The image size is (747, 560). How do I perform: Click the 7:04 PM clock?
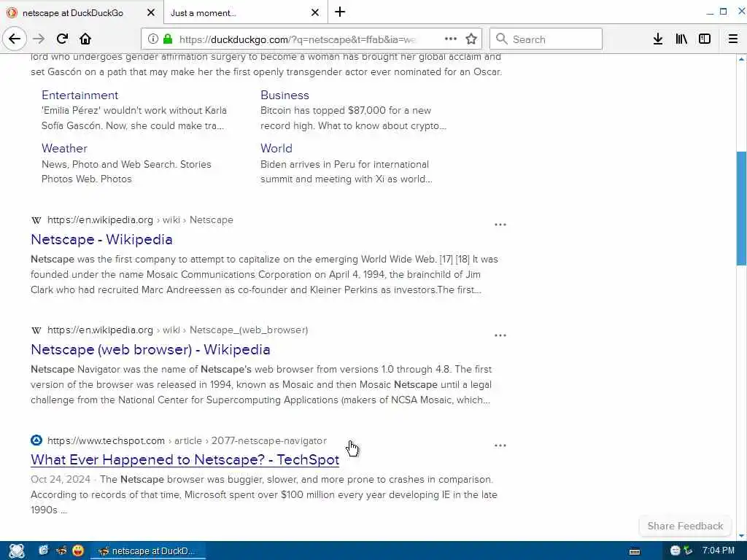click(719, 551)
